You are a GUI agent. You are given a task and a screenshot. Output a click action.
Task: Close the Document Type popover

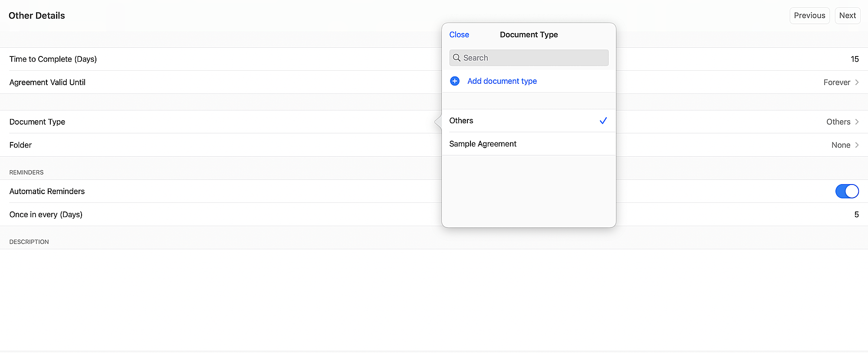[459, 35]
